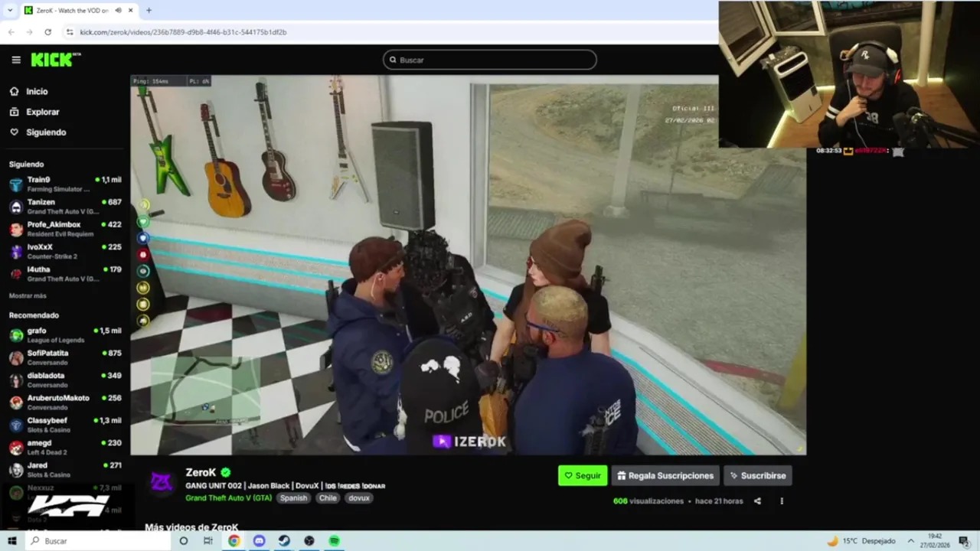The height and width of the screenshot is (551, 980).
Task: Click Profe_Akimbox channel avatar
Action: 16,229
